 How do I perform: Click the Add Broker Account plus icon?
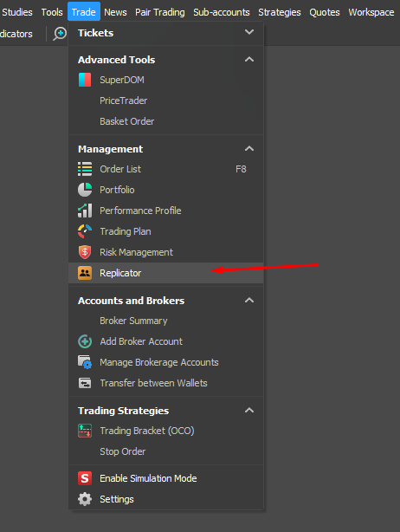click(85, 341)
